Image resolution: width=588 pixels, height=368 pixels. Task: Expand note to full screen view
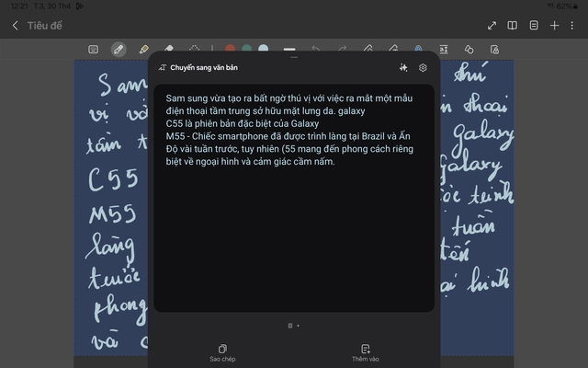492,26
